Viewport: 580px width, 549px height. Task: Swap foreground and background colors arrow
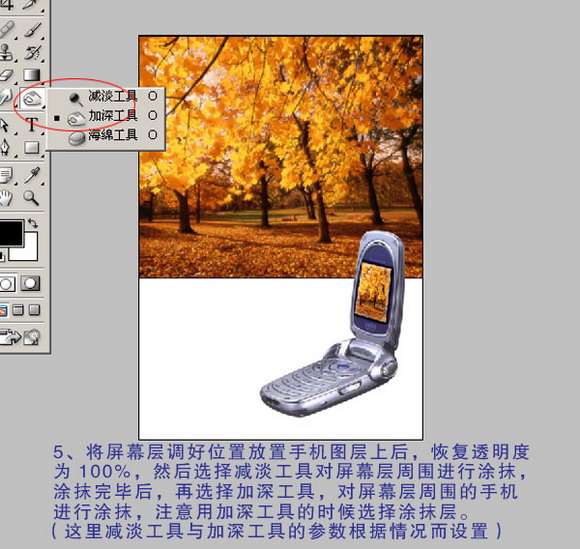point(33,223)
